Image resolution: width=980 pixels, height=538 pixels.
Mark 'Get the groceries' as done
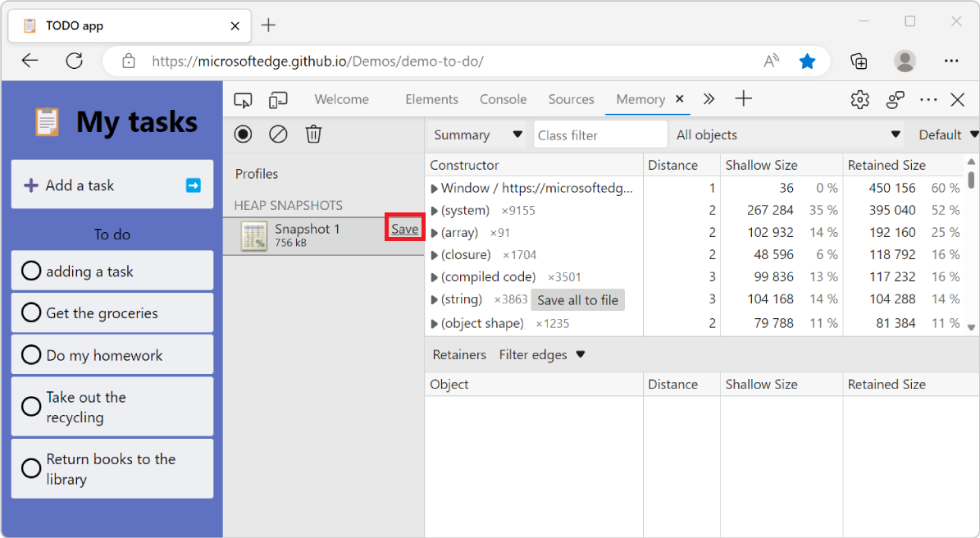[x=30, y=312]
